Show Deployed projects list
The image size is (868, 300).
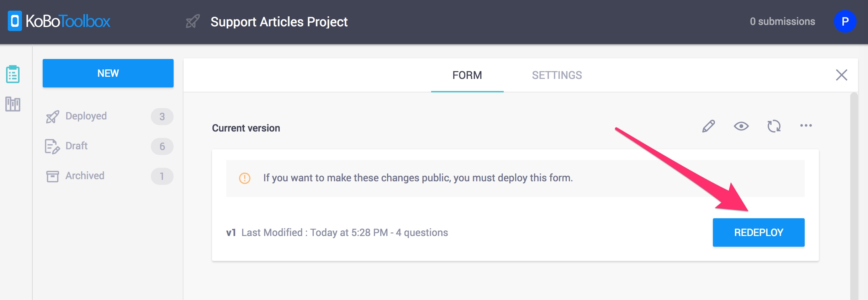coord(86,116)
